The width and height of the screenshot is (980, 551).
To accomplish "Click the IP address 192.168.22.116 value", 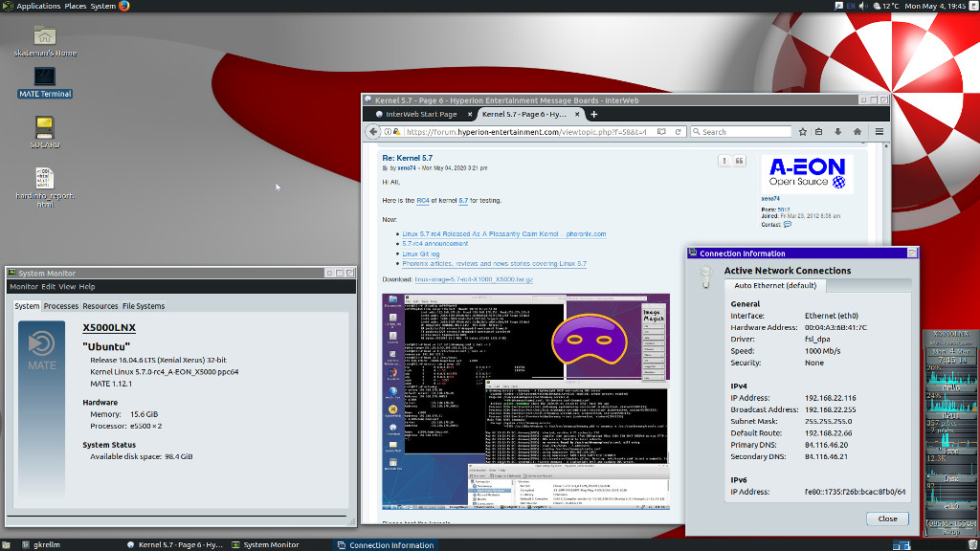I will pyautogui.click(x=830, y=398).
